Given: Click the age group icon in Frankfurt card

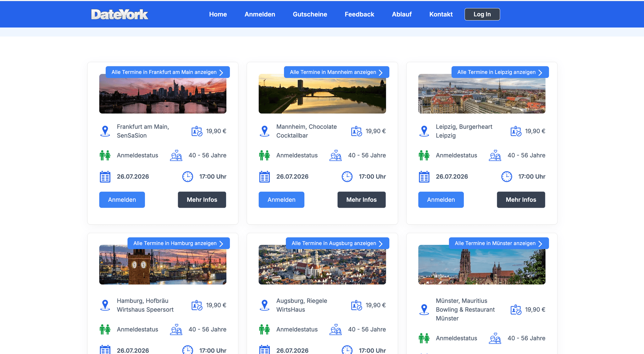Looking at the screenshot, I should pyautogui.click(x=176, y=155).
